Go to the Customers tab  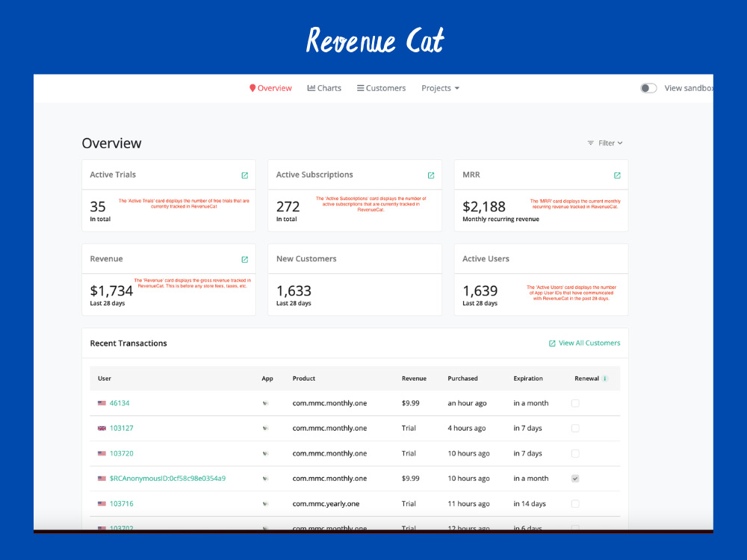tap(381, 88)
